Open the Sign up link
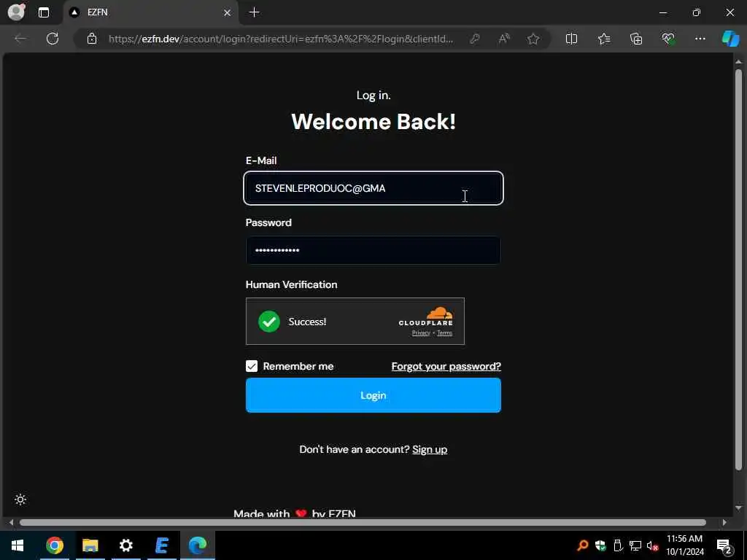Image resolution: width=747 pixels, height=560 pixels. (x=429, y=449)
